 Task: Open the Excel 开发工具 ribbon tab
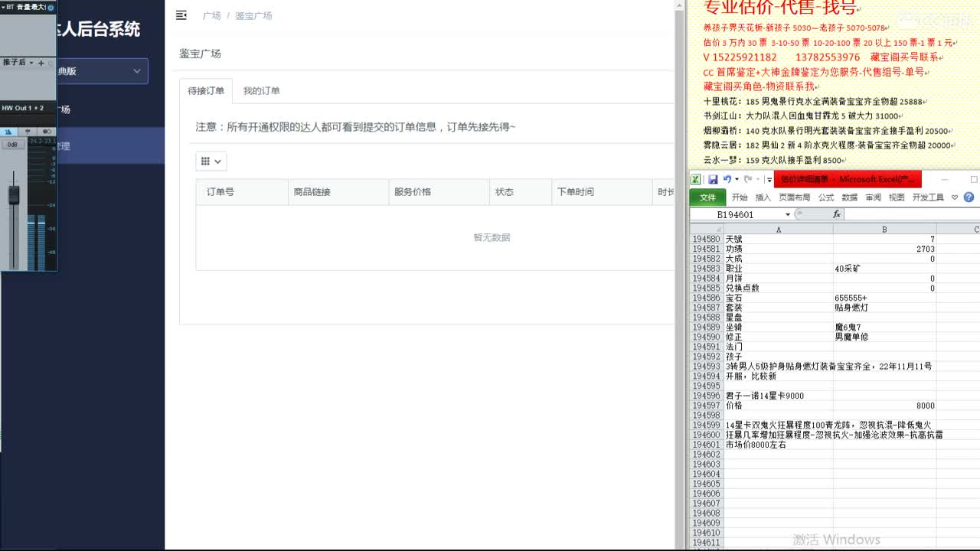tap(928, 197)
